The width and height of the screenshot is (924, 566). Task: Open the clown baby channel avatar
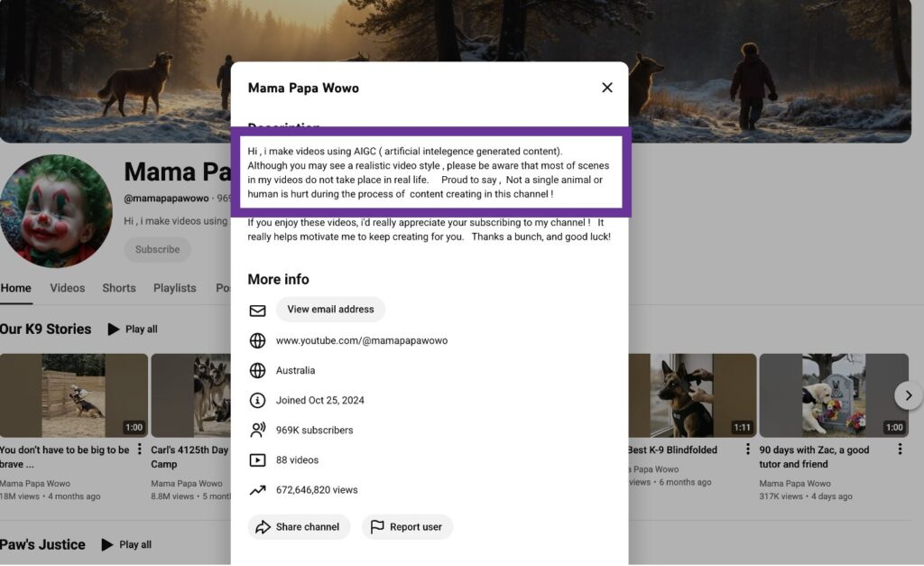pos(57,211)
